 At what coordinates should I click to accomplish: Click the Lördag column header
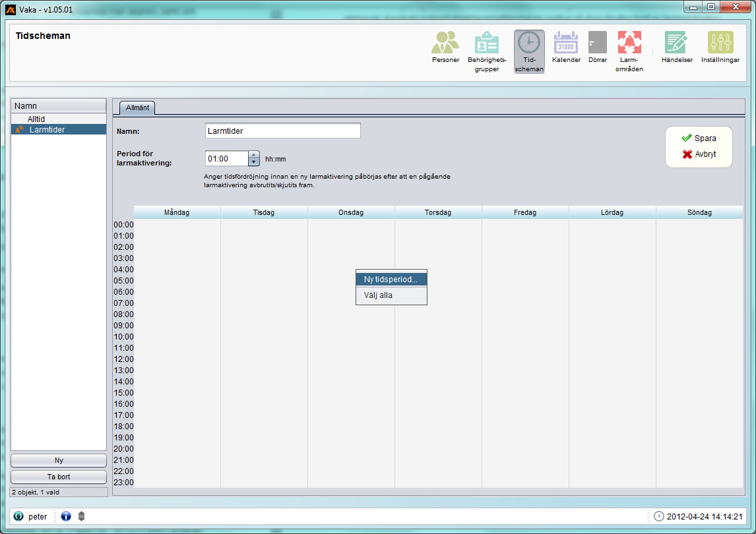pos(612,212)
